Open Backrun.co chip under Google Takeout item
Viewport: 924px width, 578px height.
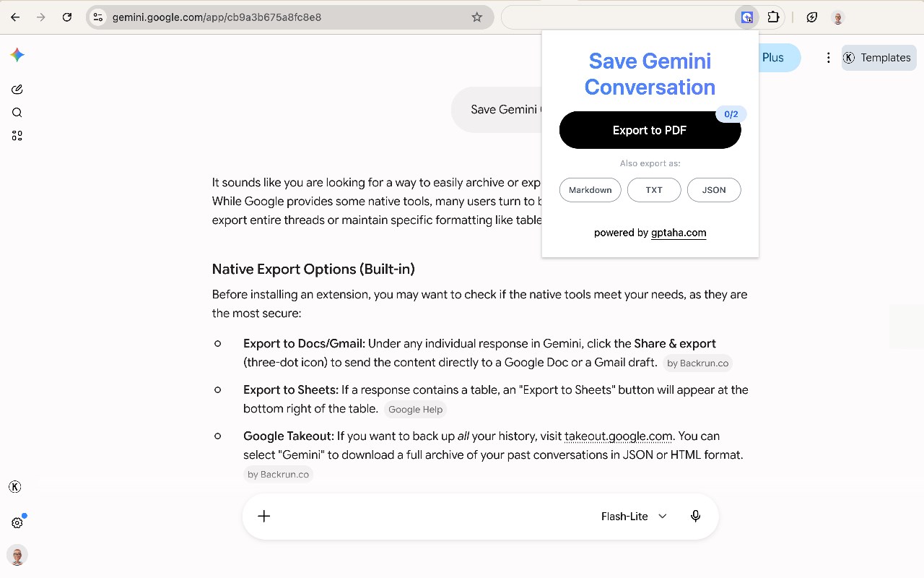pos(279,475)
